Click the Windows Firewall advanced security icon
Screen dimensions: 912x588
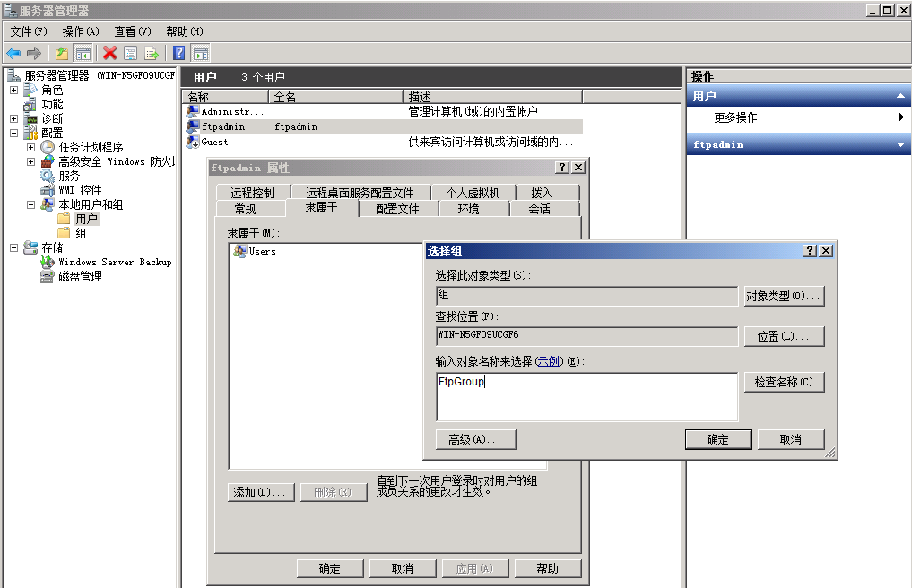coord(48,161)
